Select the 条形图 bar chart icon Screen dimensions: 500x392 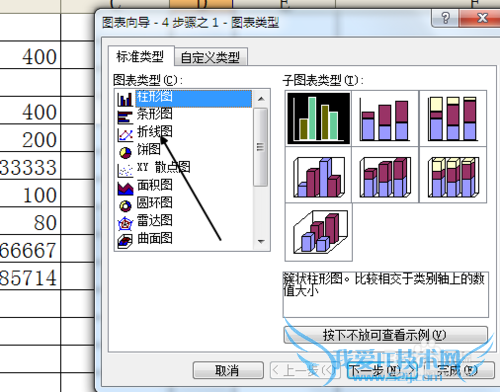coord(125,117)
